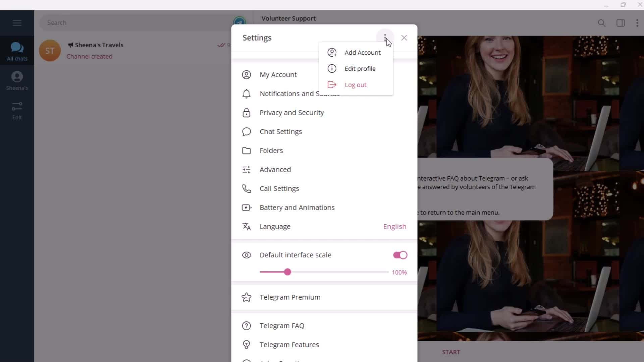644x362 pixels.
Task: Drag the interface scale slider
Action: [x=287, y=272]
